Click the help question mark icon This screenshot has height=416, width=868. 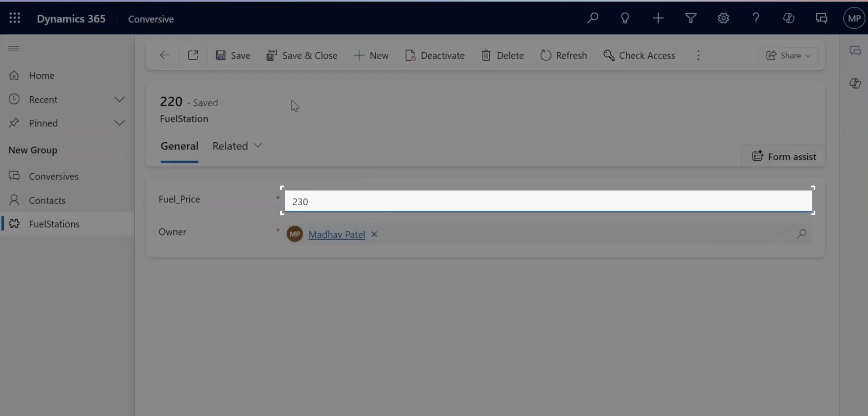coord(756,18)
